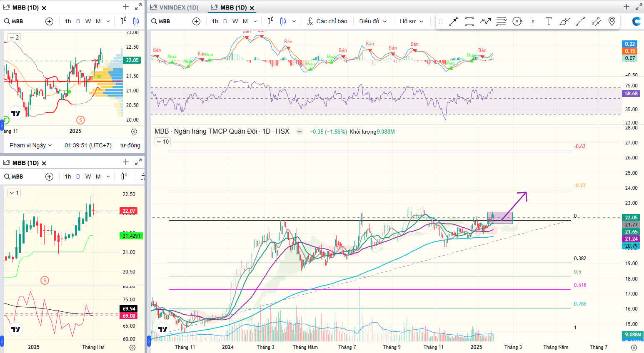Click the plus circle in bottom-left MBB panel
This screenshot has height=353, width=644.
pos(50,176)
